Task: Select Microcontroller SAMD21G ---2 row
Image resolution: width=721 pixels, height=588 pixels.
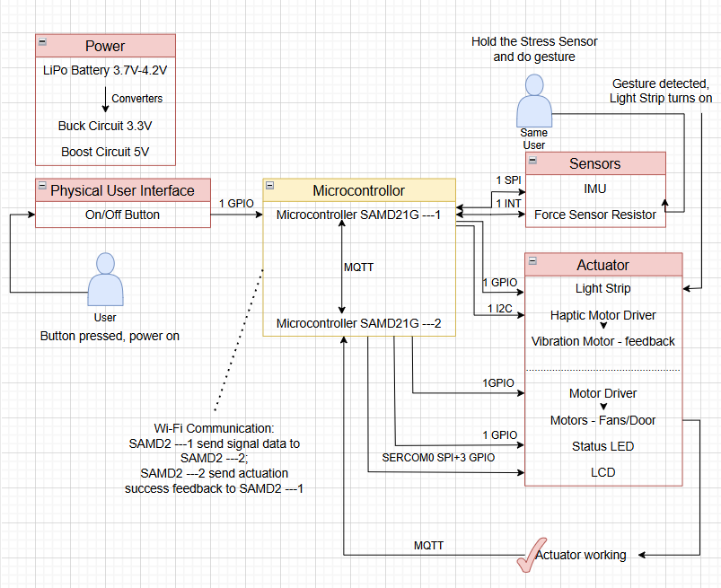Action: coord(359,323)
